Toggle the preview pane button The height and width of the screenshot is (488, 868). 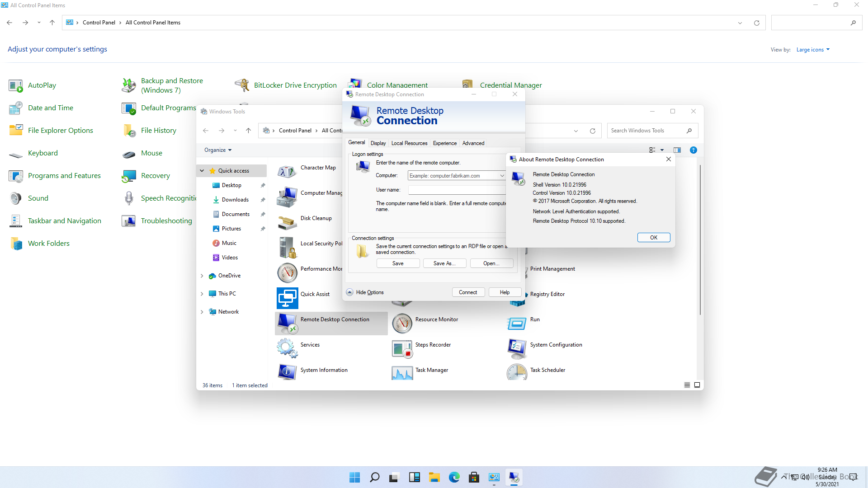click(677, 150)
